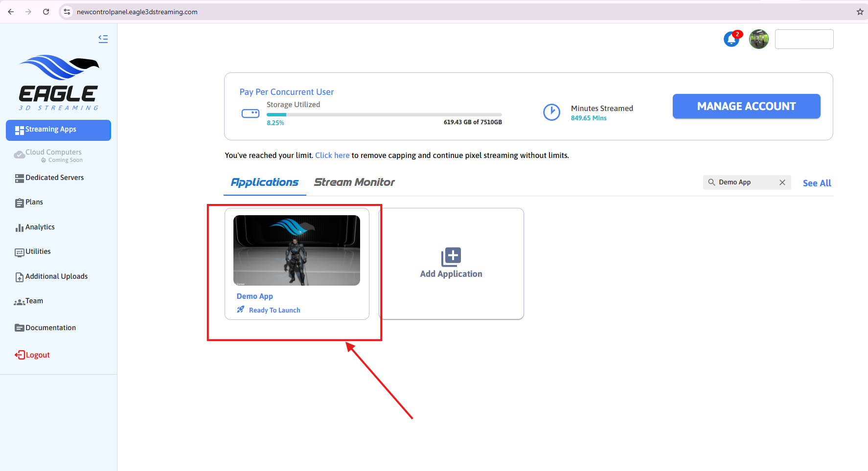Click the Logout icon
The width and height of the screenshot is (868, 471).
[20, 355]
